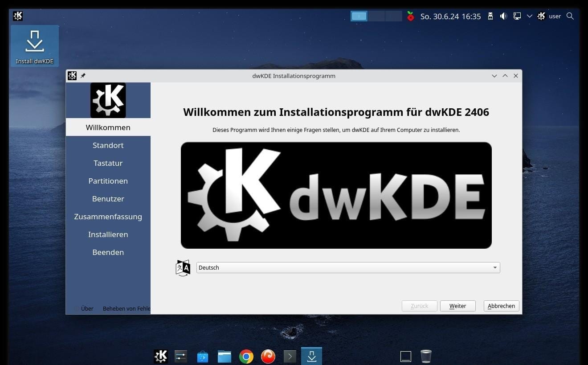Image resolution: width=588 pixels, height=365 pixels.
Task: Open KDE launcher icon in bottom dock
Action: tap(161, 356)
